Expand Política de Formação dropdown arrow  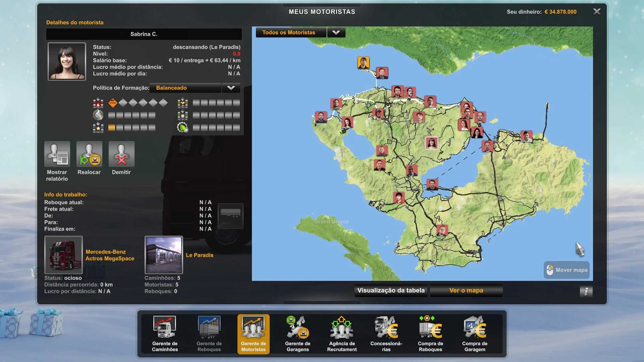pos(231,88)
